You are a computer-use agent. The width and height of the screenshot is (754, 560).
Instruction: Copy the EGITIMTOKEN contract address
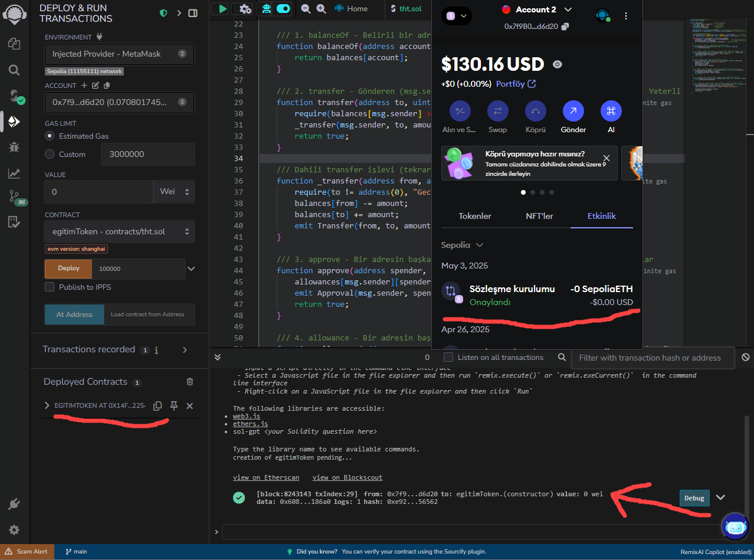point(158,406)
